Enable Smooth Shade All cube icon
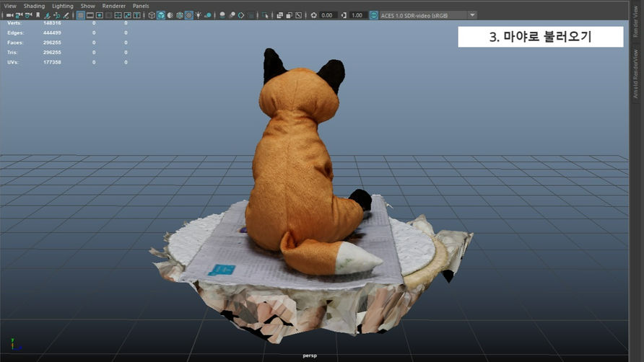 click(x=161, y=15)
